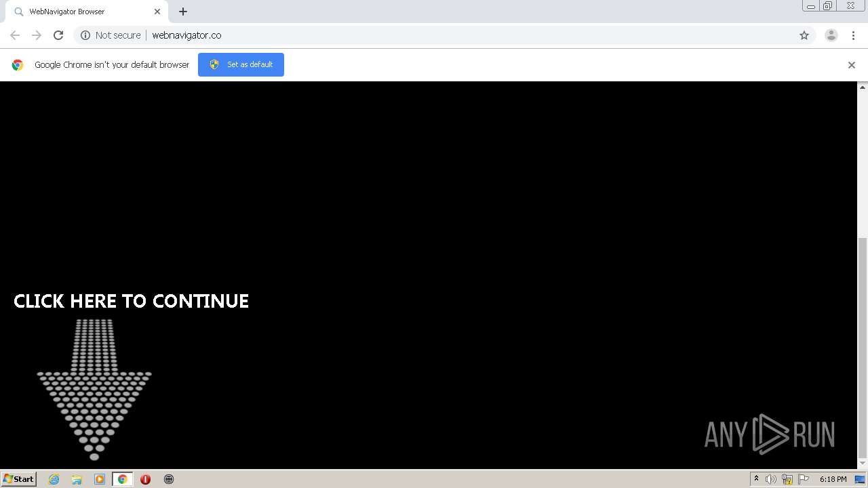The image size is (868, 488).
Task: Click the dotted down arrow graphic
Action: coord(94,390)
